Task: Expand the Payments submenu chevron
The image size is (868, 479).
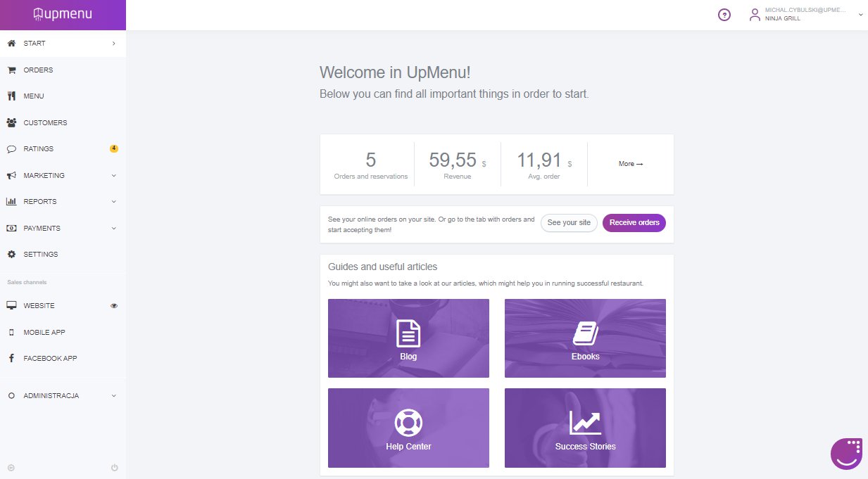Action: [114, 229]
